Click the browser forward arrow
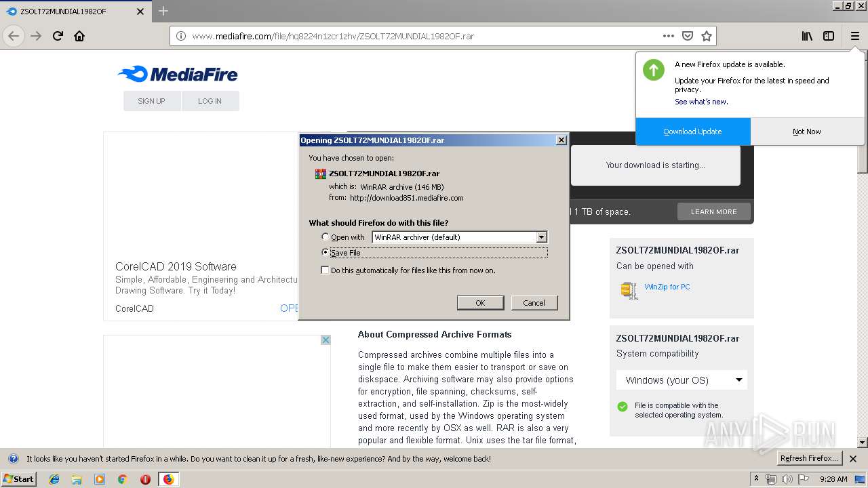The height and width of the screenshot is (488, 868). coord(36,36)
